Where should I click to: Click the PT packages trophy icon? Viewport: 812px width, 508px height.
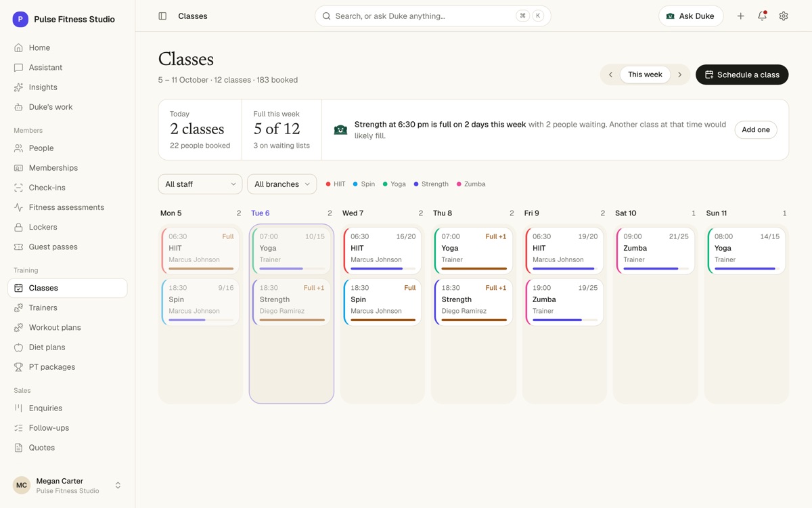coord(18,366)
